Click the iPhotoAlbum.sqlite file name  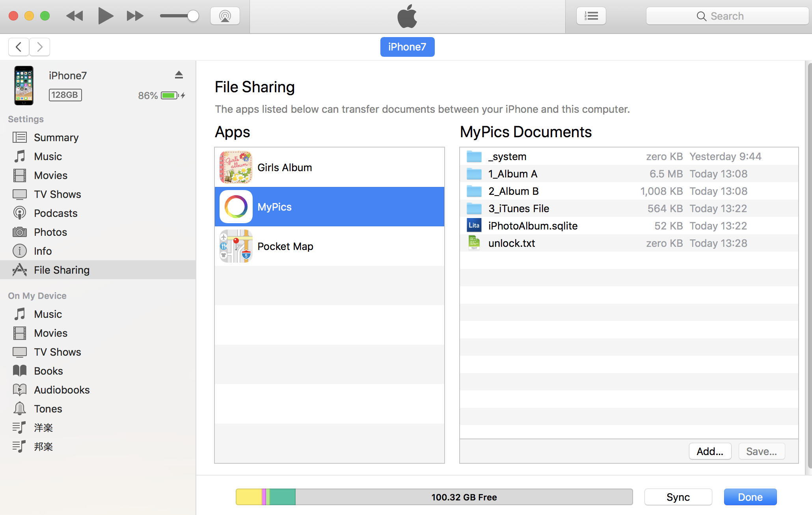click(533, 226)
